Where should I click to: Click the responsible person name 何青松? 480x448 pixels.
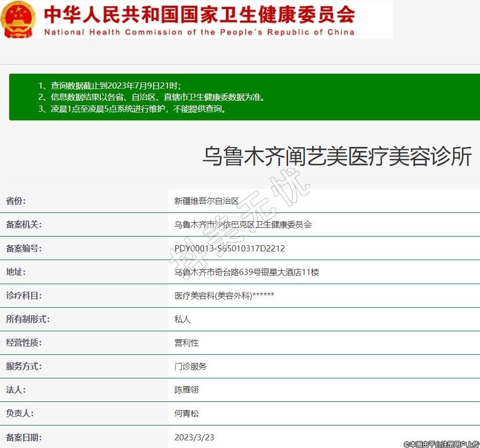pyautogui.click(x=186, y=413)
